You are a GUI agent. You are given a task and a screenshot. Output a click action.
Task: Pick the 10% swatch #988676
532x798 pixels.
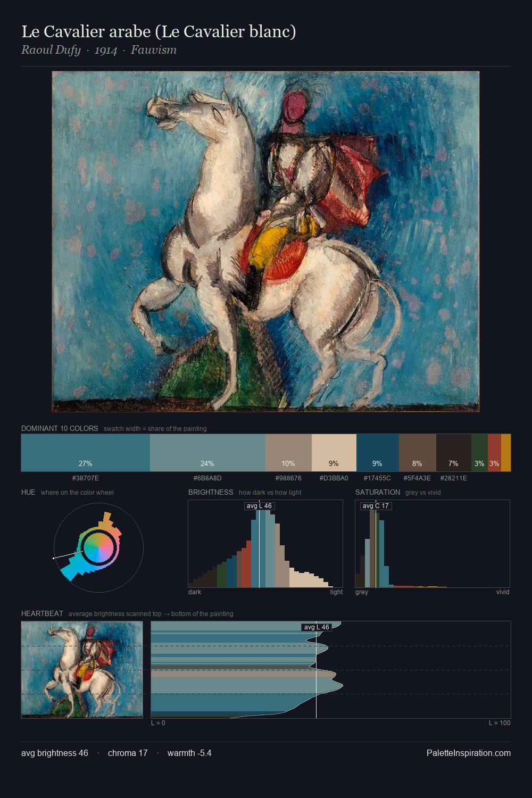point(288,453)
